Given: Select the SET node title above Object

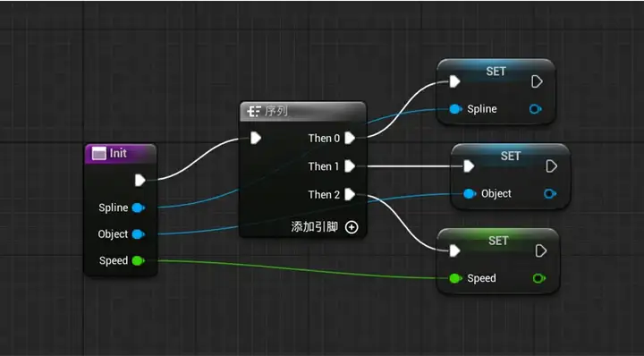Looking at the screenshot, I should (511, 156).
